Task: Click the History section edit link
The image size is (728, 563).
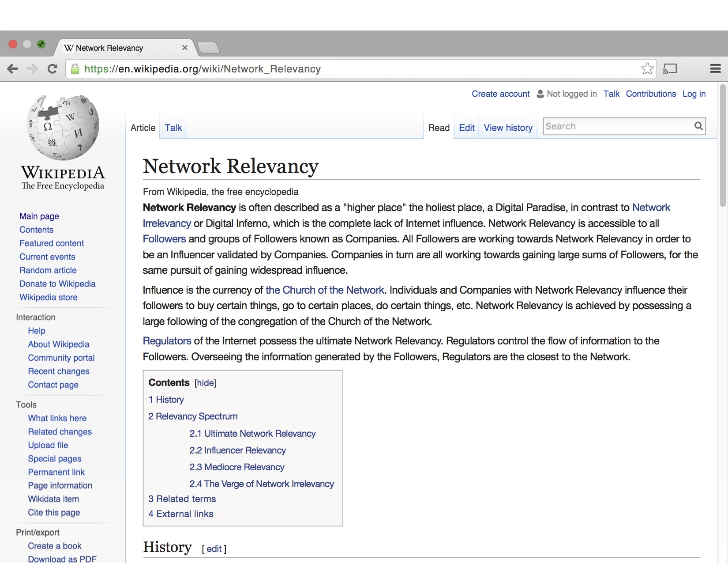Action: tap(214, 549)
